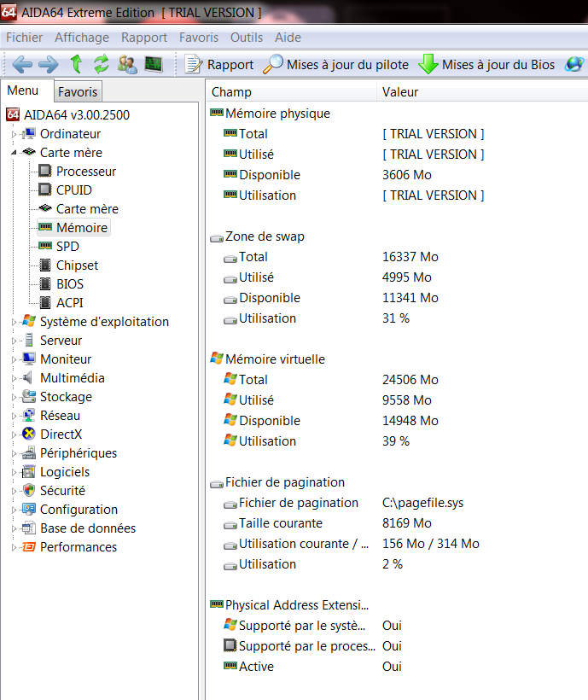This screenshot has width=588, height=700.
Task: Click the Rapport toolbar button
Action: point(219,65)
